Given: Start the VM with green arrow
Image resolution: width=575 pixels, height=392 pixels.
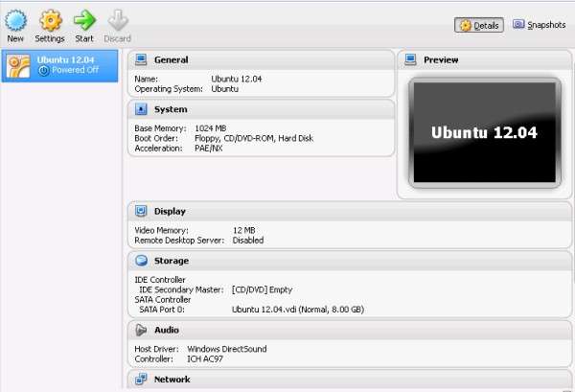Looking at the screenshot, I should click(x=84, y=20).
